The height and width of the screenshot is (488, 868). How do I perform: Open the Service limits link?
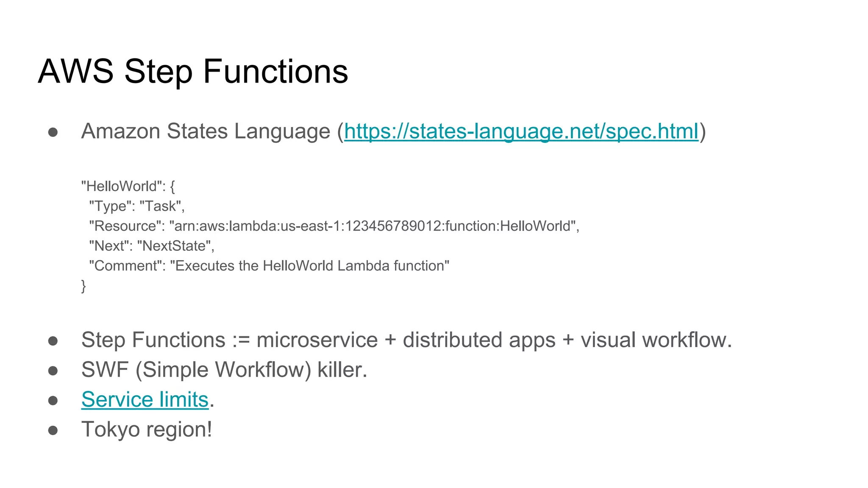pyautogui.click(x=145, y=399)
